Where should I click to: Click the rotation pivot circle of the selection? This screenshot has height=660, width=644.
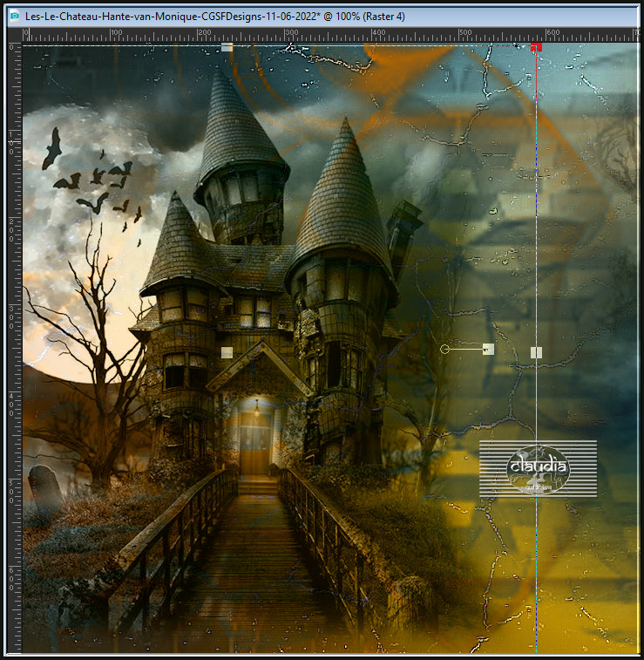coord(444,349)
